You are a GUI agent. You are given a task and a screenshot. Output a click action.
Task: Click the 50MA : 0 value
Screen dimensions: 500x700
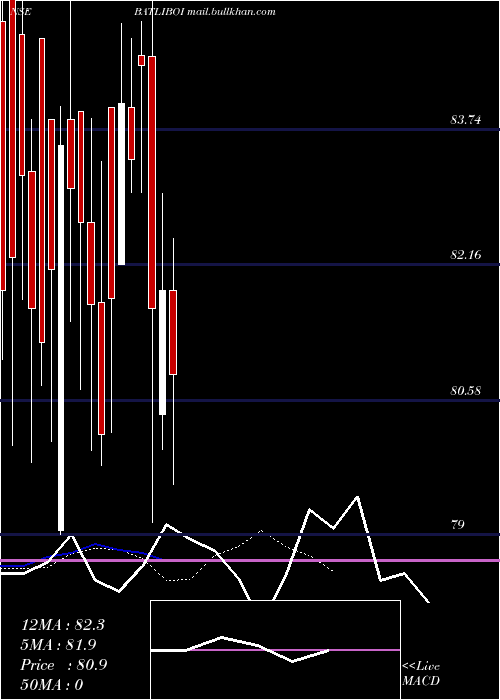(52, 685)
